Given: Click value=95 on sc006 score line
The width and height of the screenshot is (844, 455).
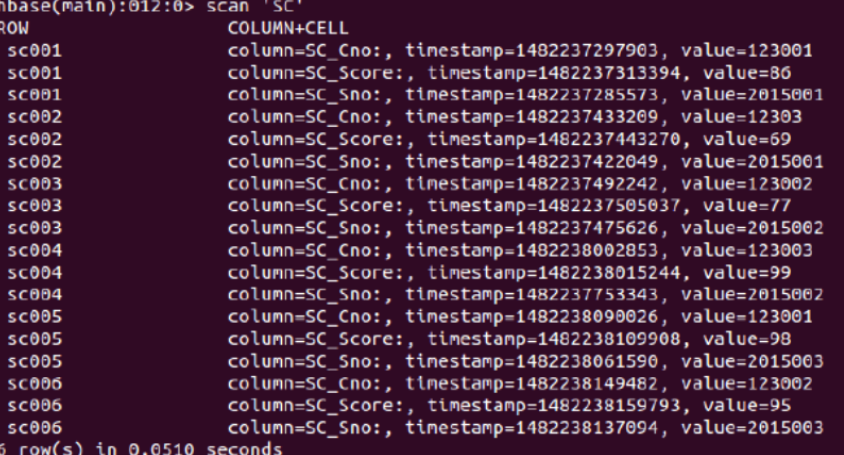Looking at the screenshot, I should 747,405.
